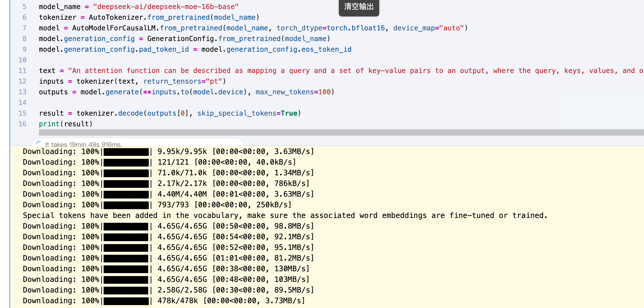Click device_map="auto" on line 7

tap(429, 28)
